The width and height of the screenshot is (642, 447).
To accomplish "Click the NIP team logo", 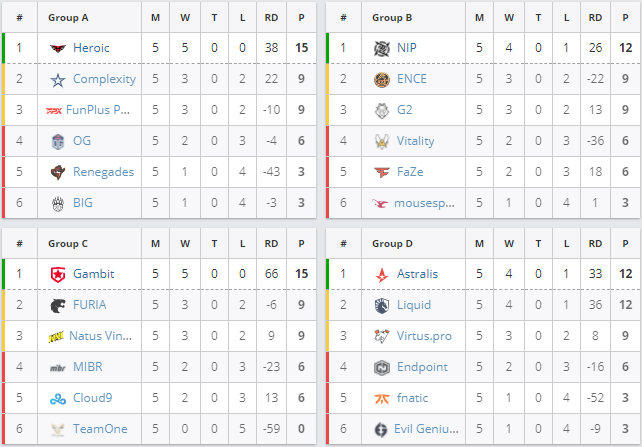I will pyautogui.click(x=382, y=49).
